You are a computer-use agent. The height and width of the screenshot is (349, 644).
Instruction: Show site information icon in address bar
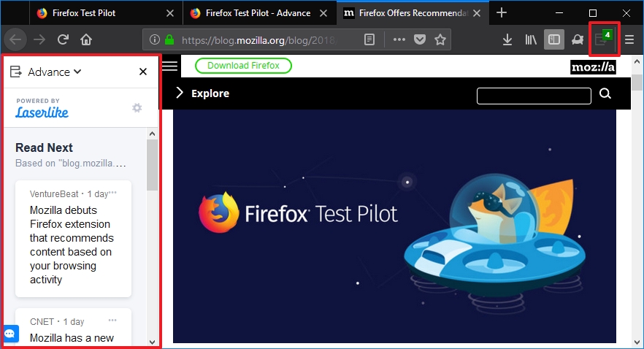click(155, 40)
